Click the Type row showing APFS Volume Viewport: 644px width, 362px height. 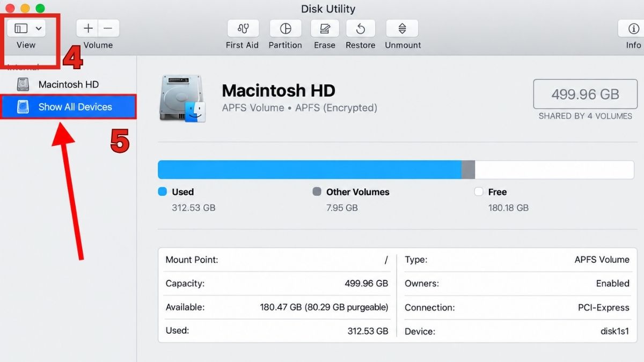point(517,260)
